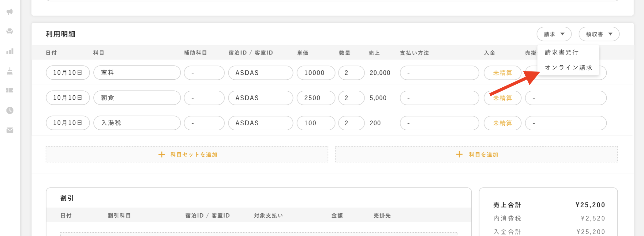Click 対象支払い column header
The height and width of the screenshot is (236, 644).
click(268, 216)
